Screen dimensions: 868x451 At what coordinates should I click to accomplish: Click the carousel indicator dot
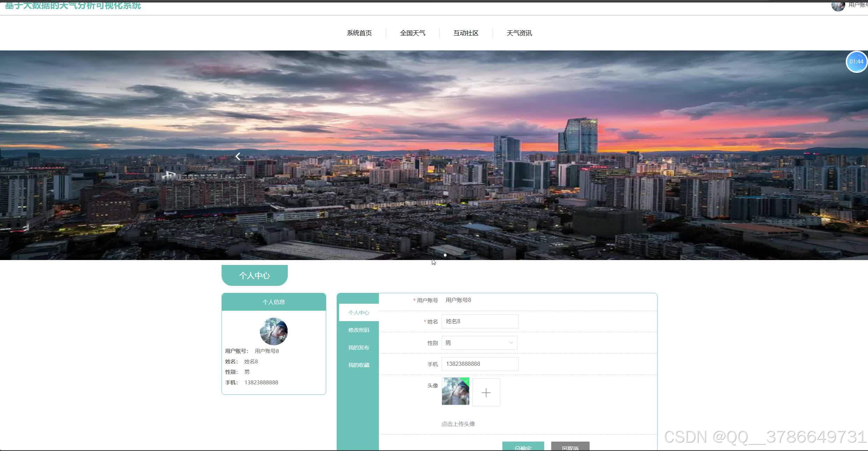point(445,255)
